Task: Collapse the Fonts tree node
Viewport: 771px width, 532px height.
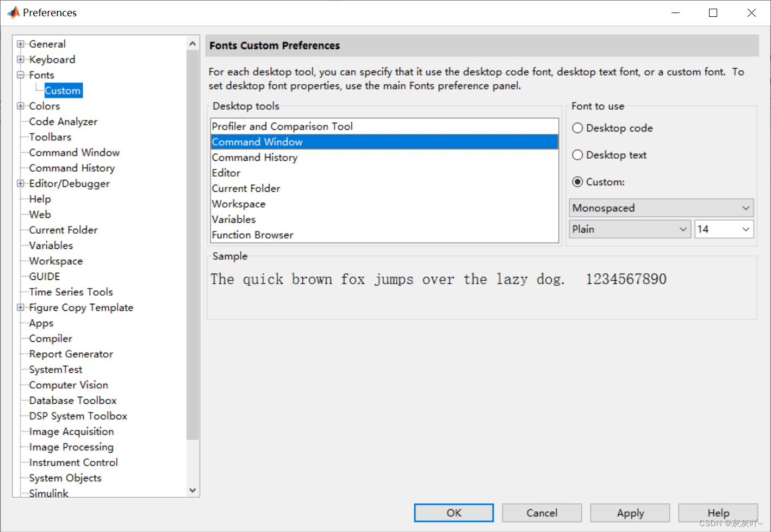Action: pos(21,75)
